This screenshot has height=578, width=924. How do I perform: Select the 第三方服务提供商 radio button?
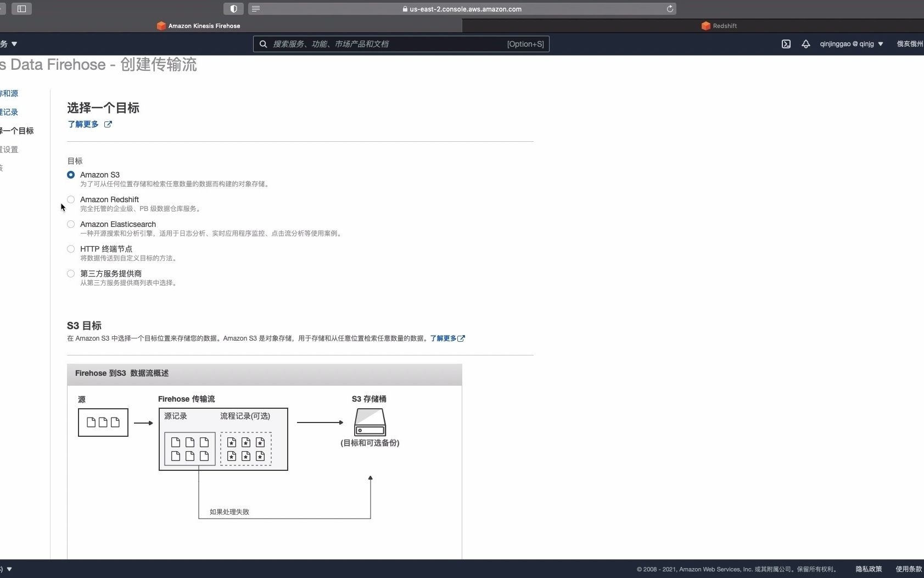71,274
